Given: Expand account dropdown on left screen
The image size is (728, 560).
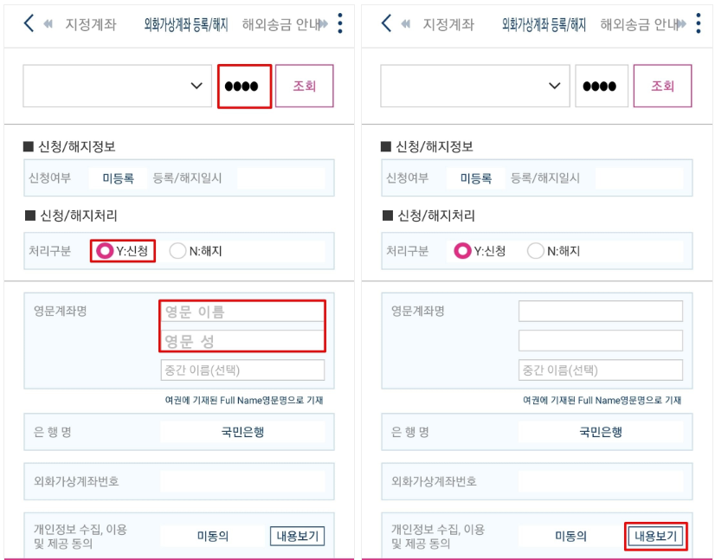Looking at the screenshot, I should [x=118, y=86].
